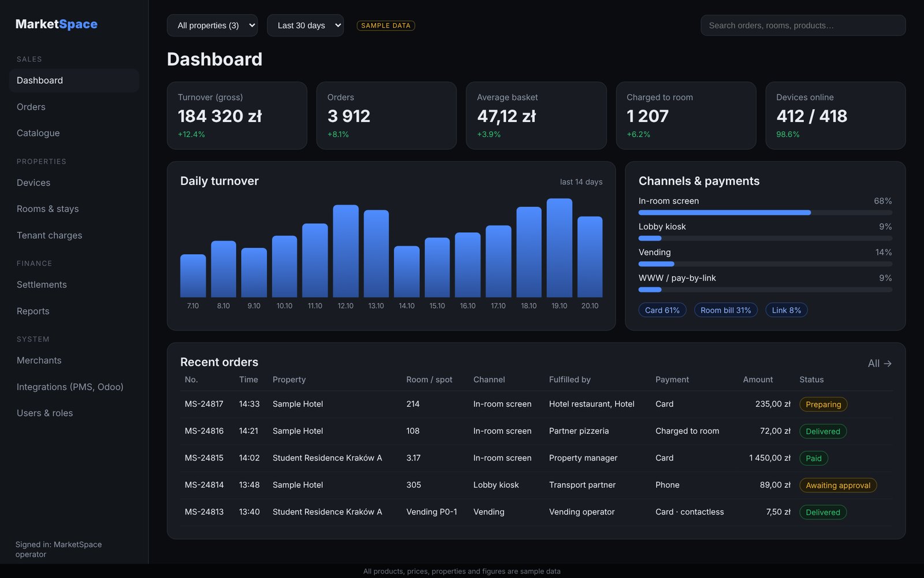
Task: Click the SAMPLE DATA badge
Action: 386,25
